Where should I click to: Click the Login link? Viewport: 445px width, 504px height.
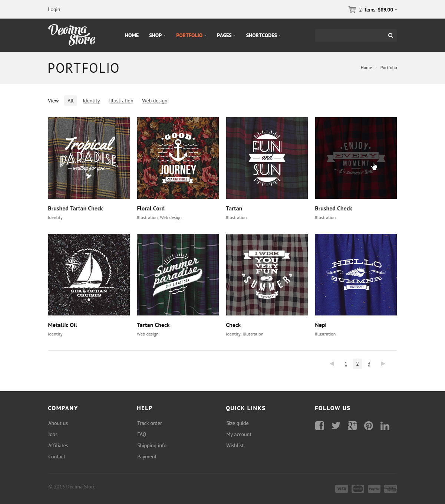tap(54, 9)
